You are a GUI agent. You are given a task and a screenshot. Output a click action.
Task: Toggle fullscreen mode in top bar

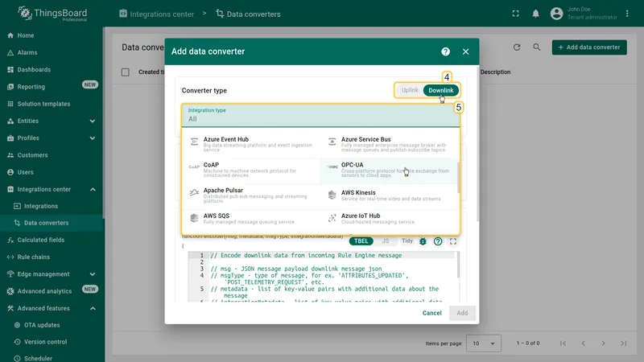pyautogui.click(x=515, y=14)
